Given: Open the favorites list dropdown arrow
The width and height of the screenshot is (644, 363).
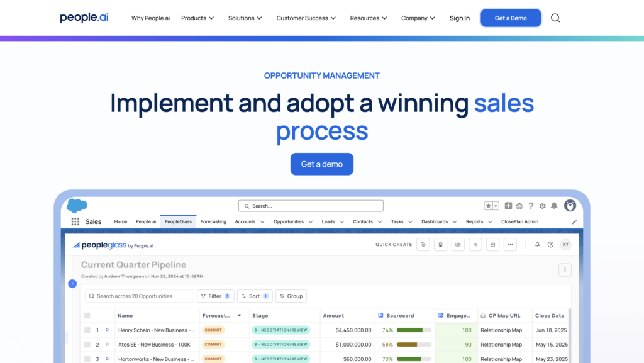Looking at the screenshot, I should pyautogui.click(x=496, y=206).
